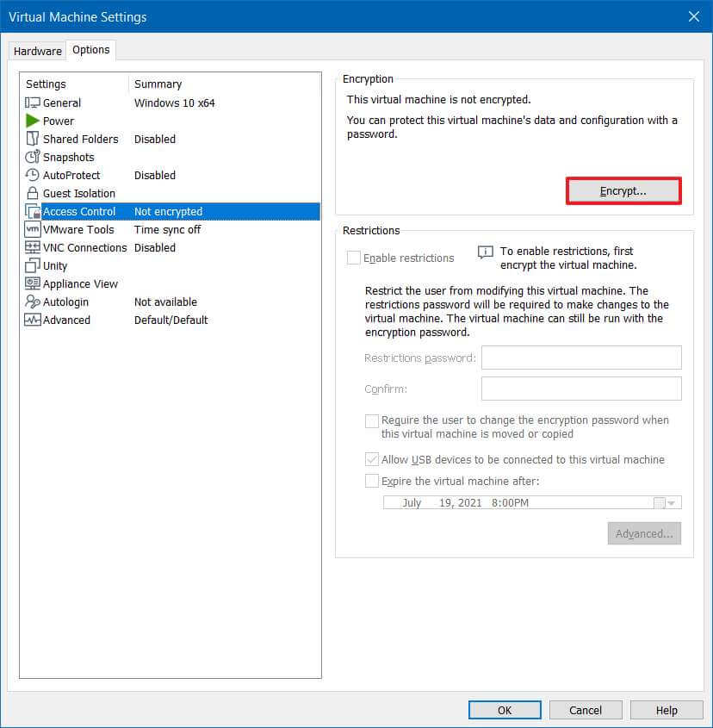This screenshot has width=713, height=728.
Task: Select the VNC Connections icon
Action: (x=33, y=247)
